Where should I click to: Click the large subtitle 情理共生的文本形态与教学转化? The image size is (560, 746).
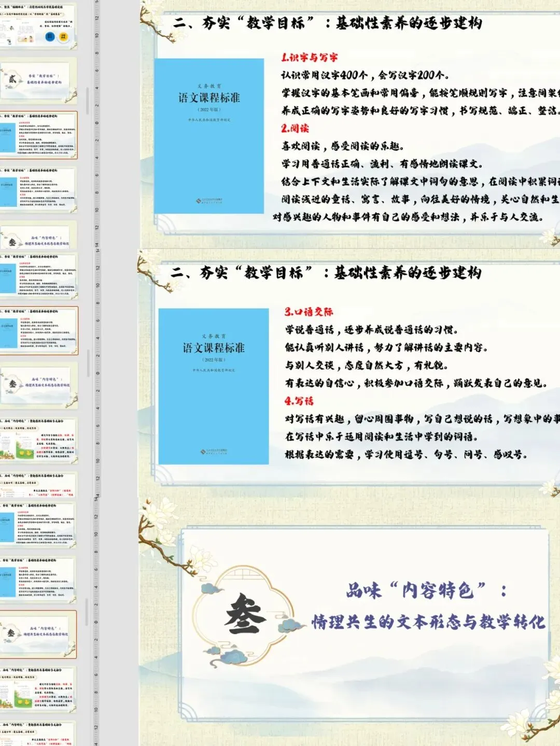pos(428,622)
